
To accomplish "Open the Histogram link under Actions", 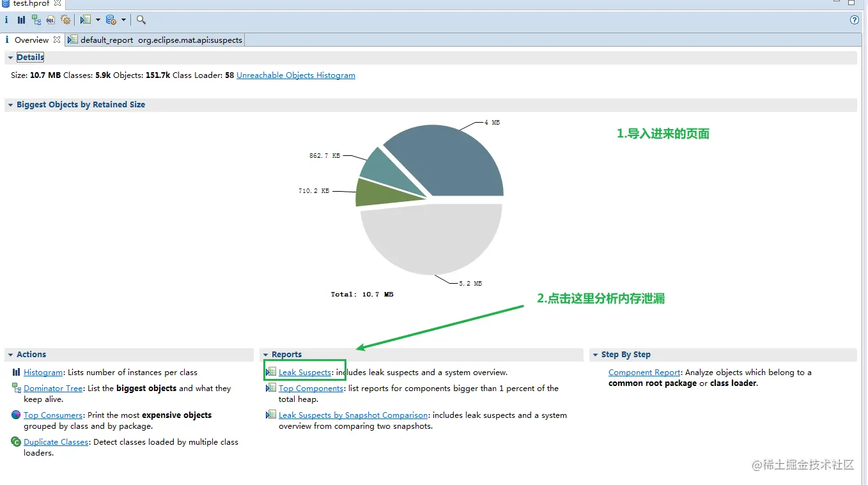I will coord(43,373).
